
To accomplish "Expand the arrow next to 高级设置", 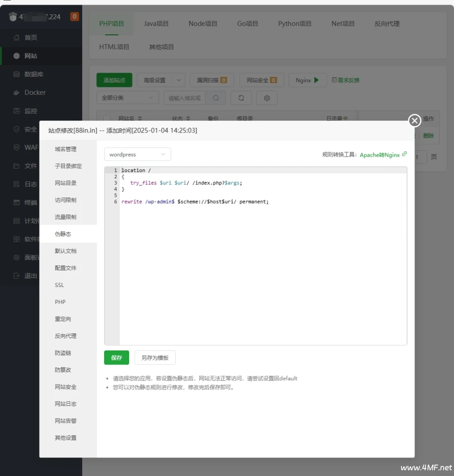I will (179, 80).
